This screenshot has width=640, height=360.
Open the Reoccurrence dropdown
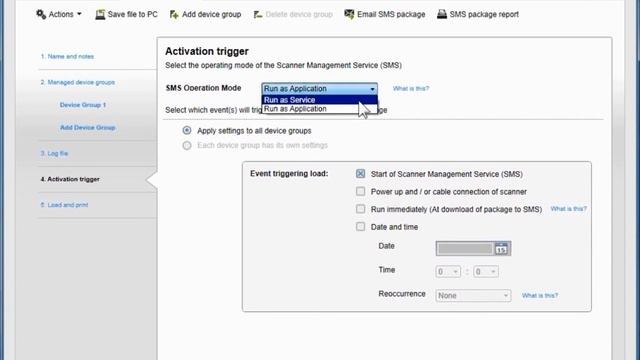click(x=473, y=296)
